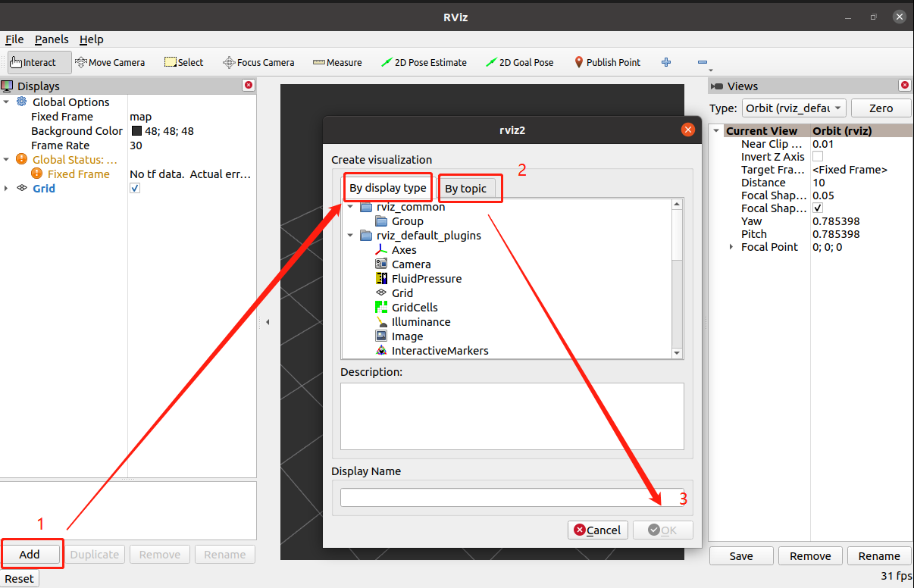Close the rviz2 dialog
914x588 pixels.
(x=688, y=130)
